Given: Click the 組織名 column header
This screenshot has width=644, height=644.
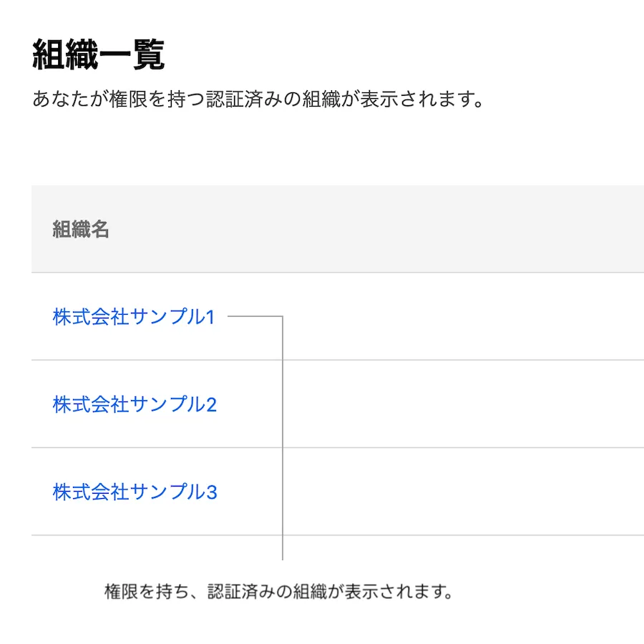Looking at the screenshot, I should point(81,230).
